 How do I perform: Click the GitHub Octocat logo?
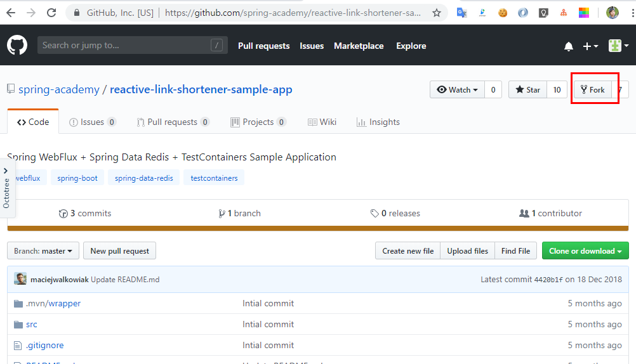(x=17, y=46)
